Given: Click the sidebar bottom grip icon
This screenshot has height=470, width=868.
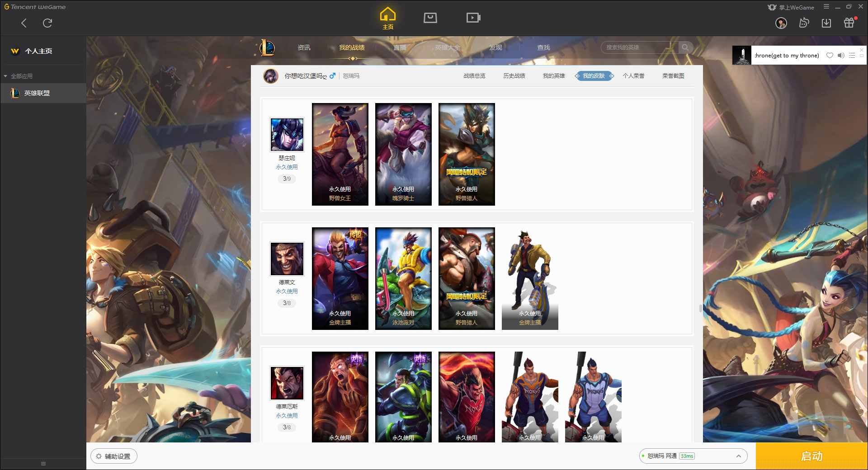Looking at the screenshot, I should click(x=43, y=463).
